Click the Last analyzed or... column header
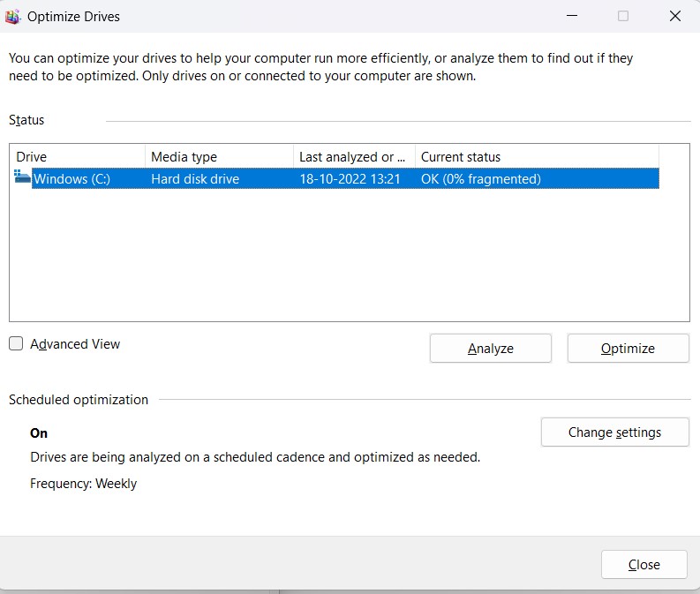 355,156
